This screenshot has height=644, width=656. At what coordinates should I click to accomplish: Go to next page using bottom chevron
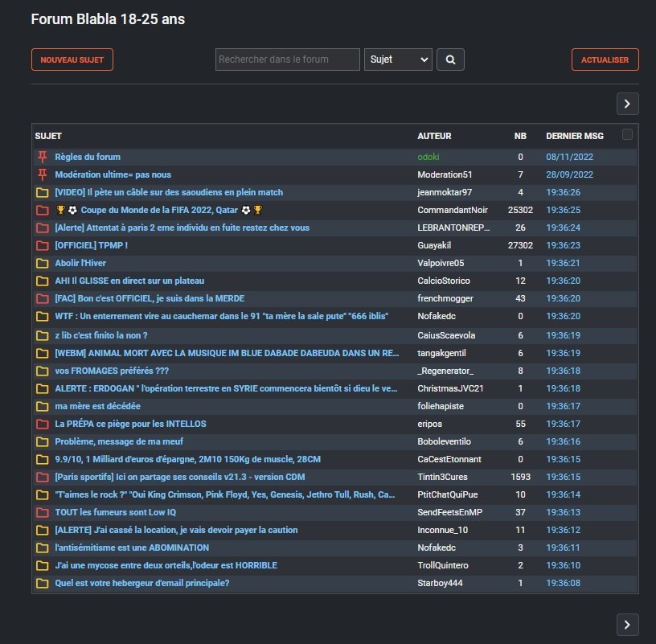(627, 625)
